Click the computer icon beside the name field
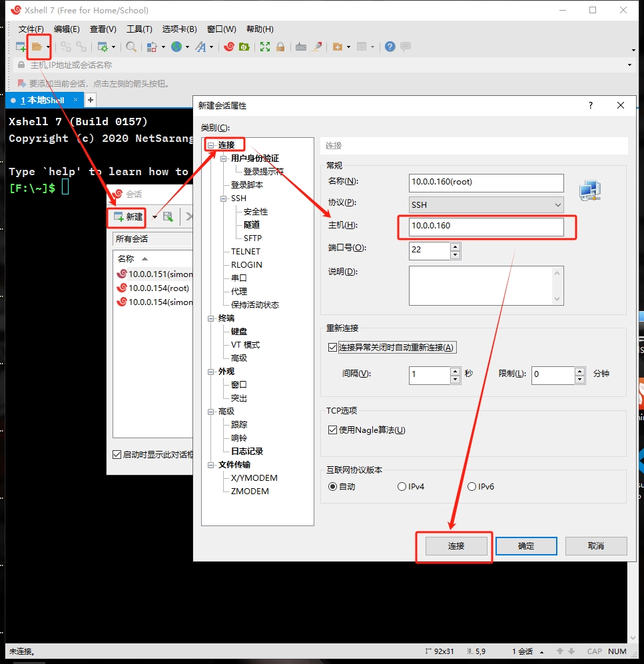This screenshot has height=664, width=644. (x=590, y=190)
